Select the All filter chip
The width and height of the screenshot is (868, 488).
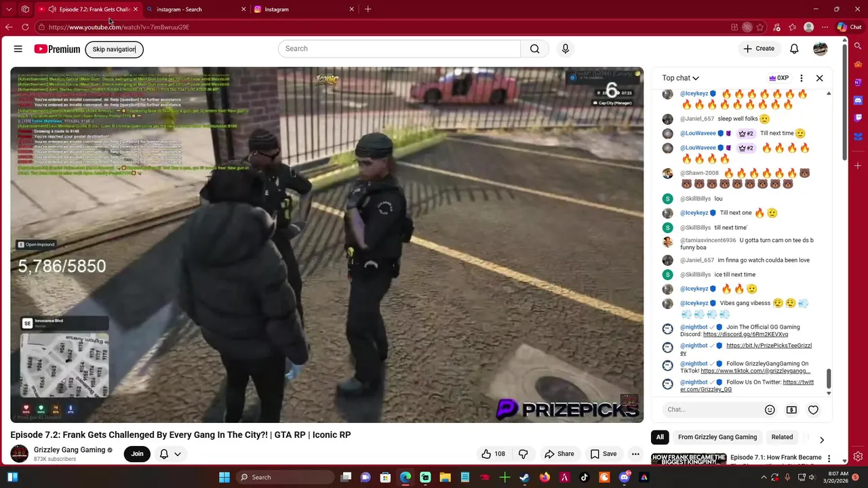[660, 437]
